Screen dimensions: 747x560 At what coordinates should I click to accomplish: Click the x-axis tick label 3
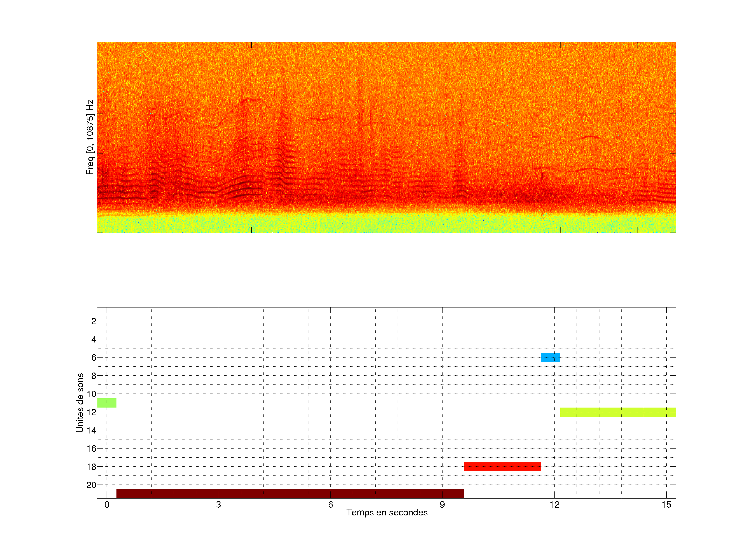click(218, 505)
